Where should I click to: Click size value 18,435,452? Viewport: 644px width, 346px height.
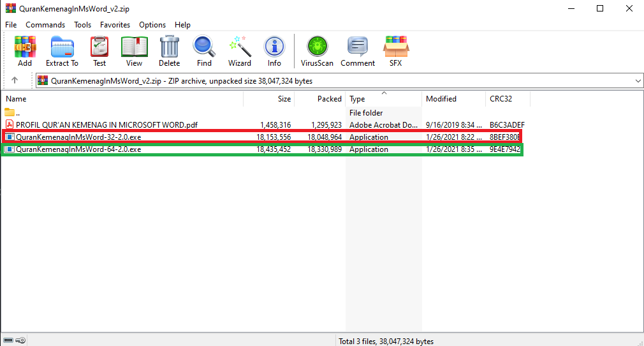point(274,149)
